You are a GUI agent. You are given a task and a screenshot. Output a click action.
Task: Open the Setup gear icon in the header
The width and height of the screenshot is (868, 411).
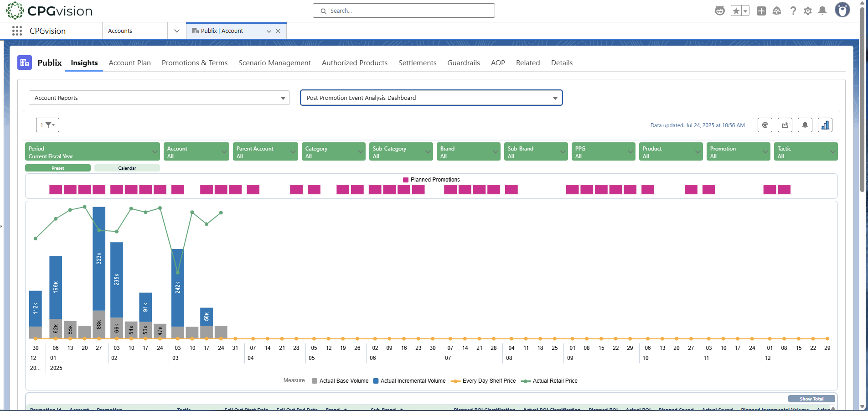[808, 10]
